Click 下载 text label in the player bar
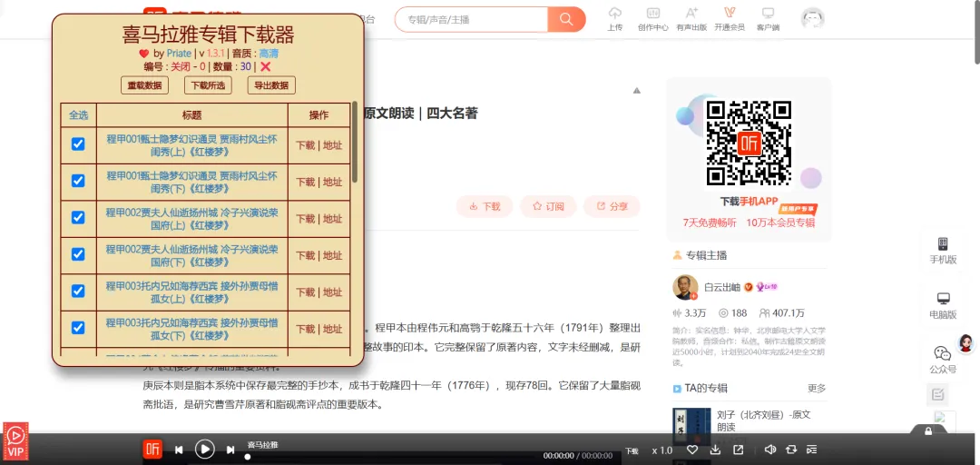 pyautogui.click(x=632, y=450)
